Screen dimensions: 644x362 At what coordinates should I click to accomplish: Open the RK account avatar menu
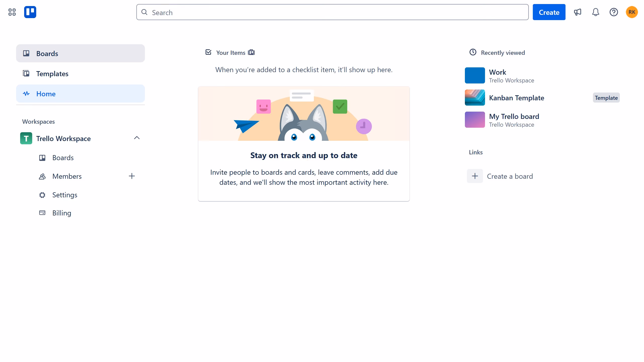coord(632,12)
